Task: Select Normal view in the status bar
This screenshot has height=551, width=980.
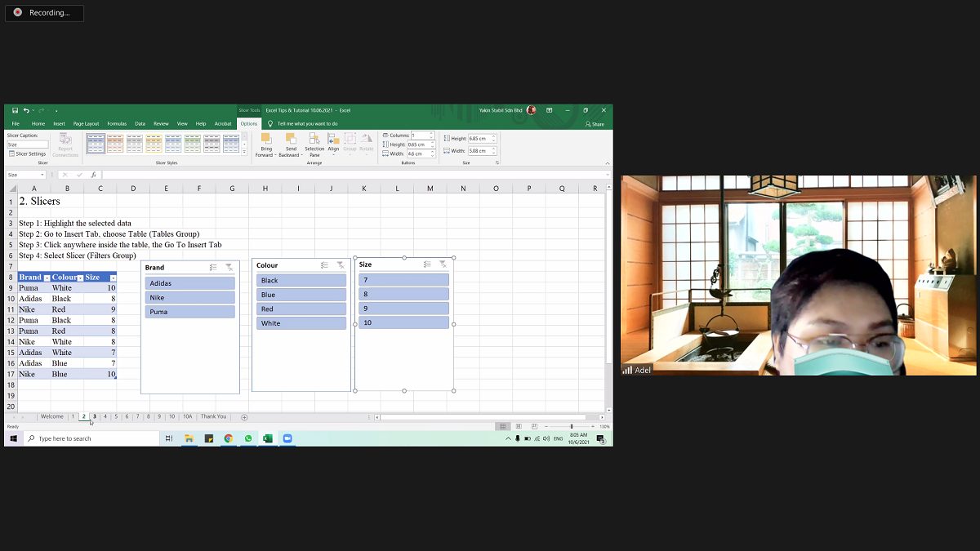Action: [503, 426]
